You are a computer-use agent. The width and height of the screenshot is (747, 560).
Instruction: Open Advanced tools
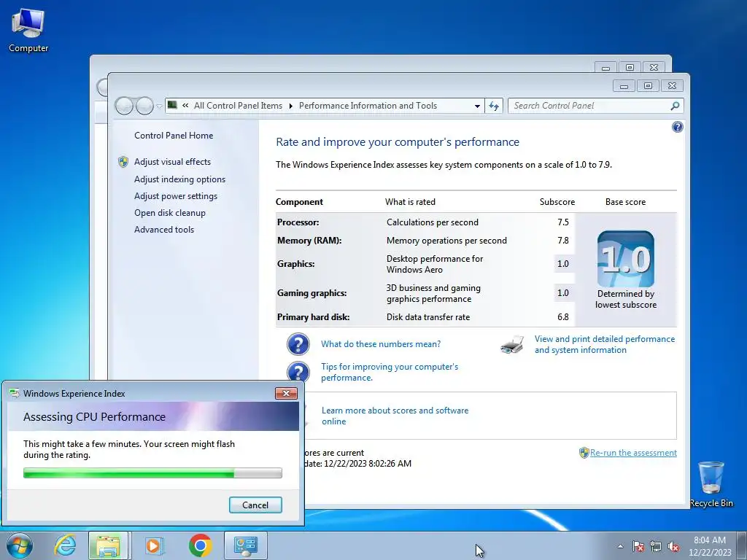164,230
